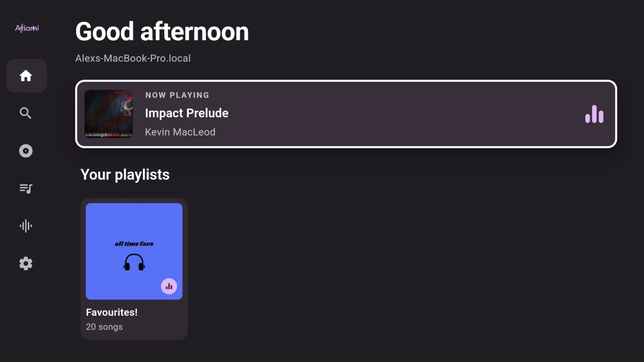Select the audio waveform sidebar icon
The image size is (644, 362).
(26, 226)
